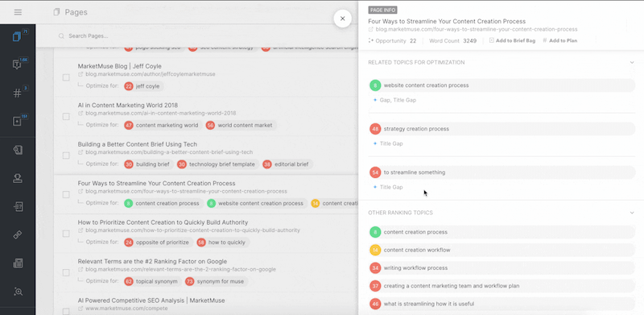644x315 pixels.
Task: Open the magnifier research icon in sidebar
Action: click(x=18, y=292)
